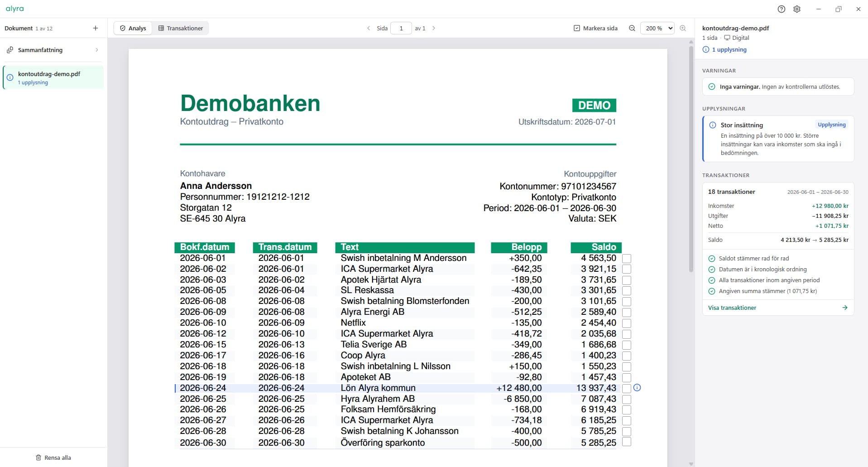Click the Bokf.datum column header
Viewport: 868px width, 467px height.
(x=205, y=247)
